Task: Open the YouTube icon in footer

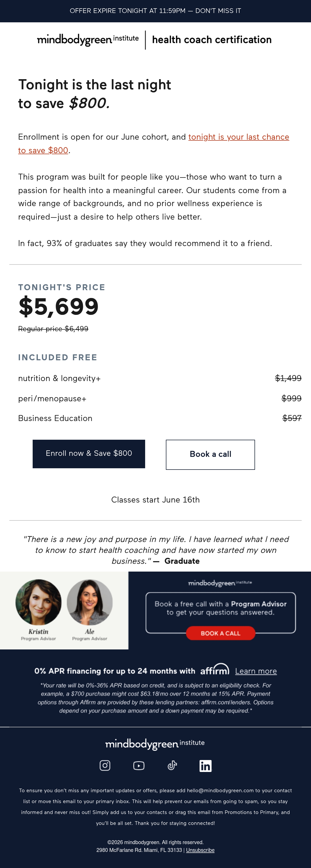Action: coord(139,765)
